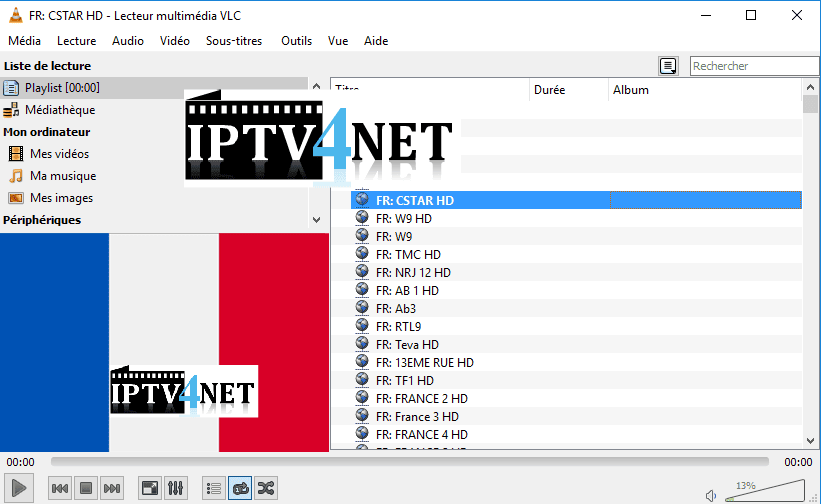Open Ma musique in the sidebar
This screenshot has height=504, width=821.
click(x=63, y=176)
